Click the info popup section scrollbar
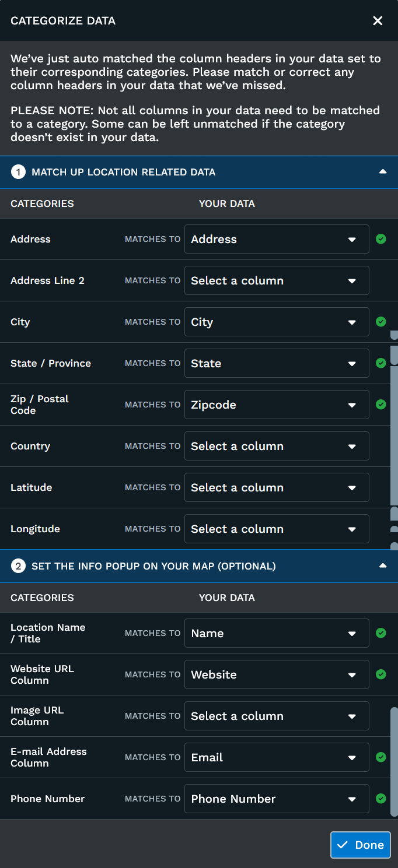Screen dimensions: 398x868 pos(394,761)
